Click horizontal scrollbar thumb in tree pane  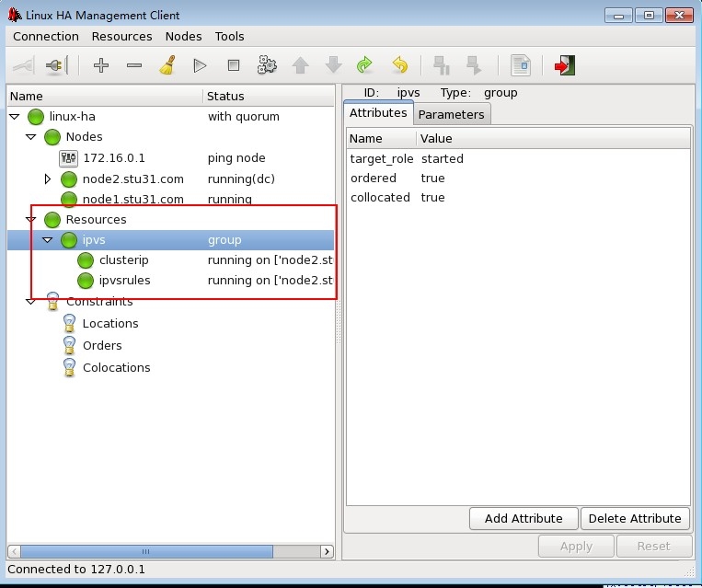146,551
